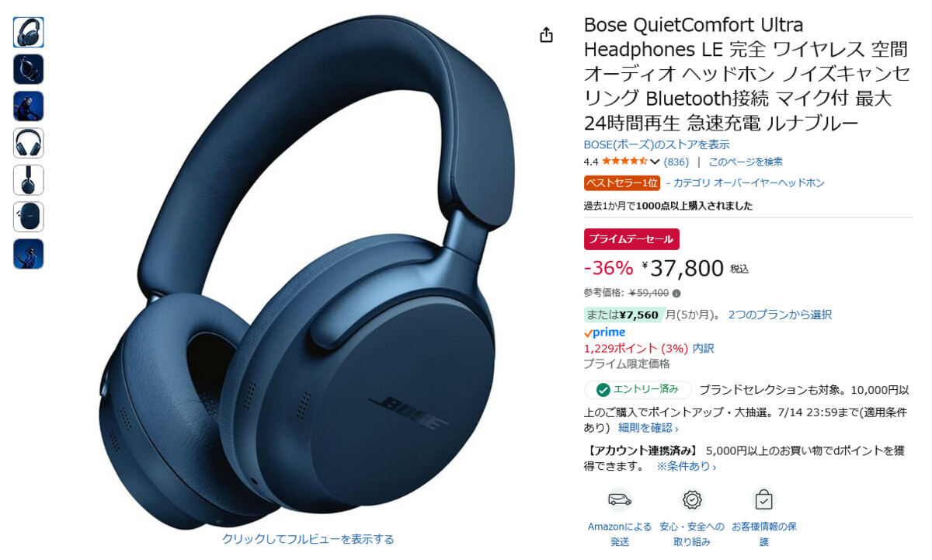932x560 pixels.
Task: Click the star rating icons
Action: [x=624, y=162]
